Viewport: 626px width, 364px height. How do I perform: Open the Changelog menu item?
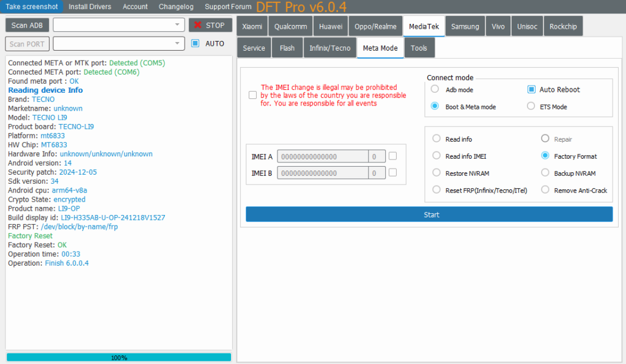click(x=176, y=6)
